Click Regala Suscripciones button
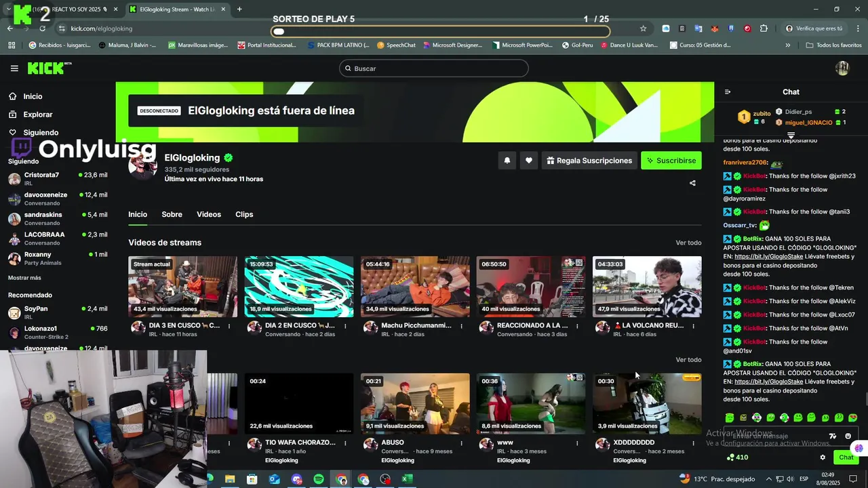The height and width of the screenshot is (488, 868). coord(589,161)
